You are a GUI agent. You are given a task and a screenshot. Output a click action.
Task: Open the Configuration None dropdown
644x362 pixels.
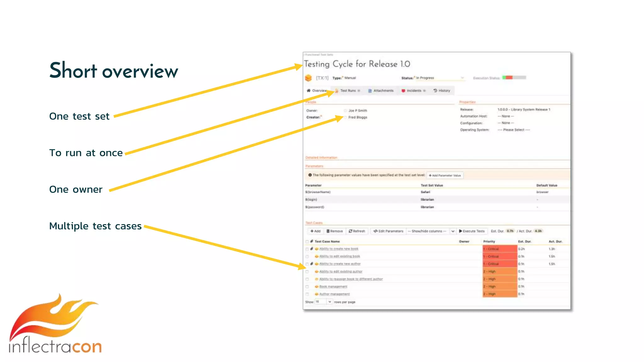(506, 123)
